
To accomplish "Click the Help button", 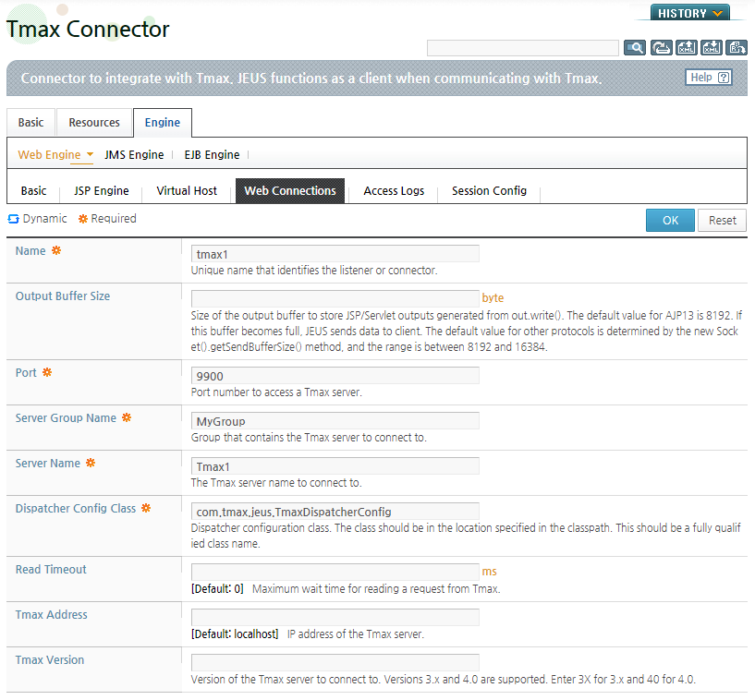I will coord(709,78).
